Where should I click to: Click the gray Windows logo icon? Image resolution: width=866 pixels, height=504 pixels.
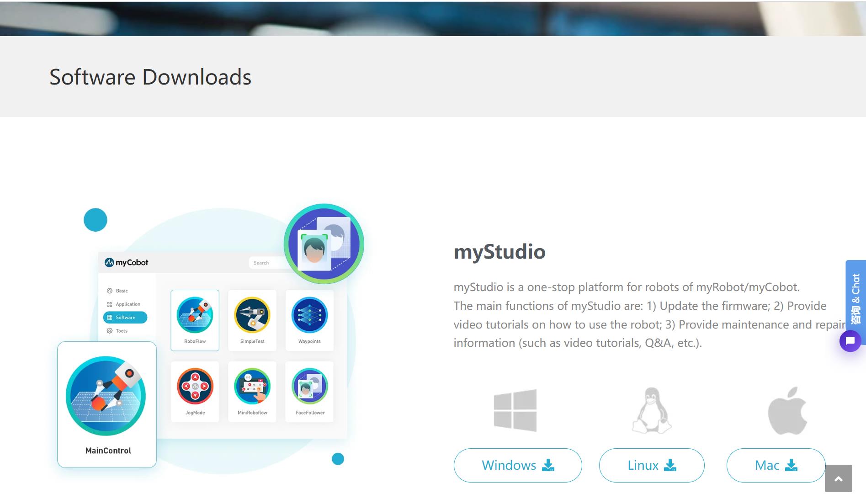[x=515, y=410]
